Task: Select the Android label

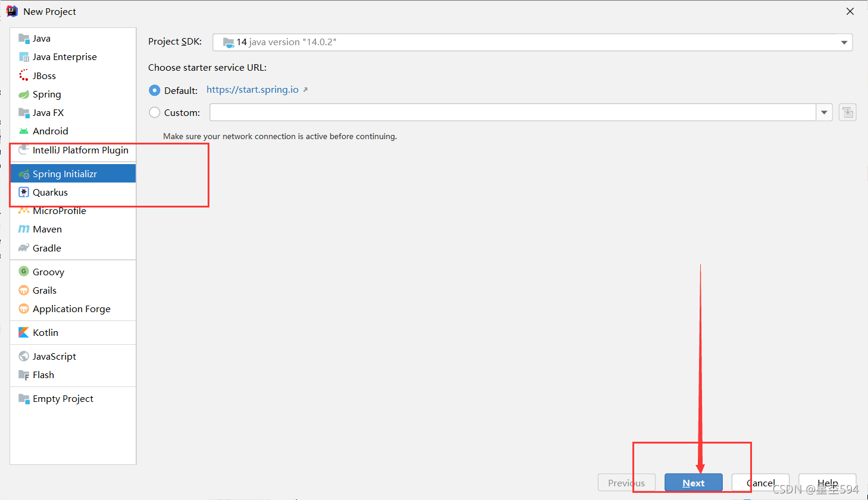Action: tap(51, 131)
